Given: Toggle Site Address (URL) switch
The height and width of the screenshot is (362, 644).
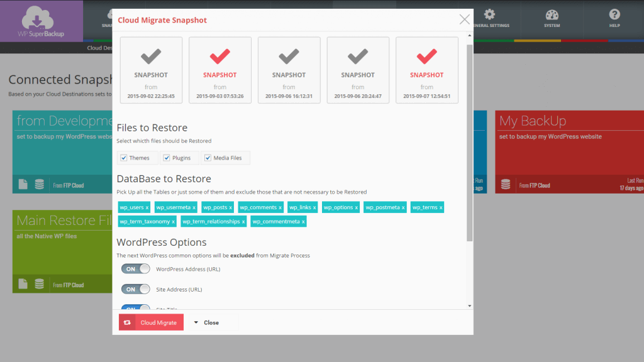Looking at the screenshot, I should (x=136, y=289).
